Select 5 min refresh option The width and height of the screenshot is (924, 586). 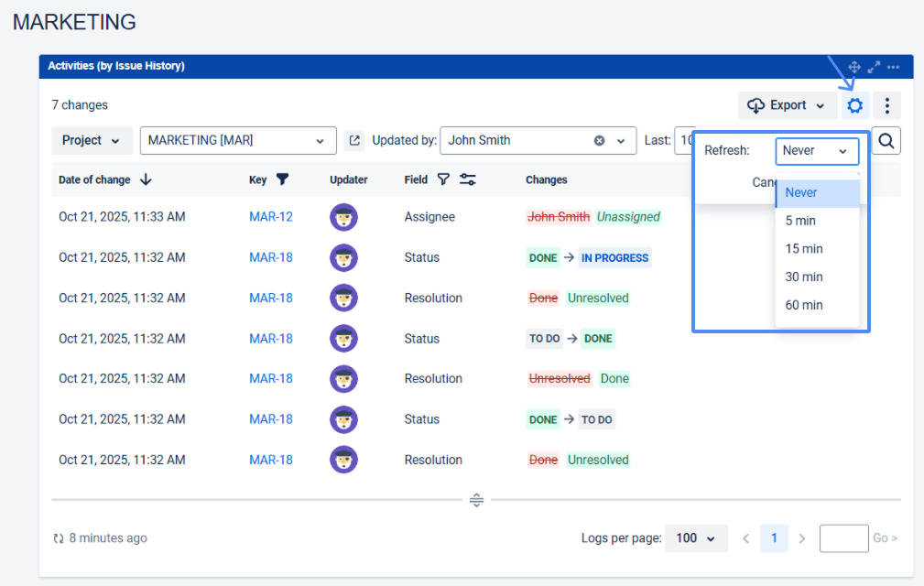pyautogui.click(x=800, y=221)
